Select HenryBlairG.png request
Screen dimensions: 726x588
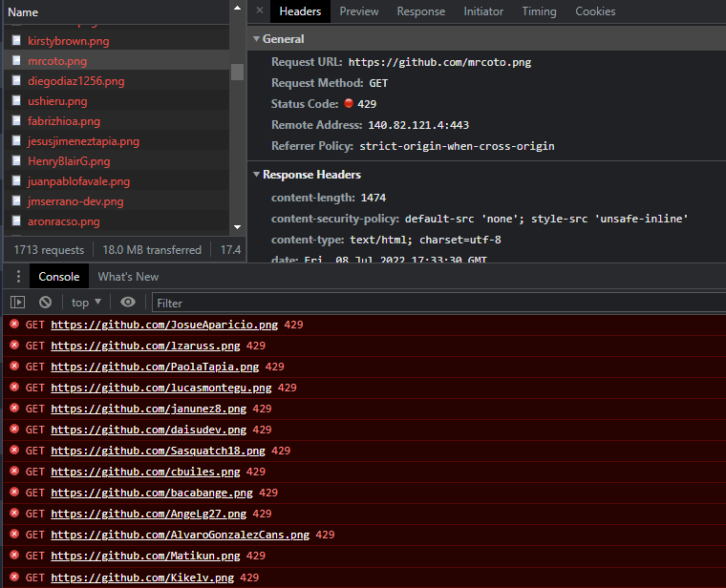point(116,161)
